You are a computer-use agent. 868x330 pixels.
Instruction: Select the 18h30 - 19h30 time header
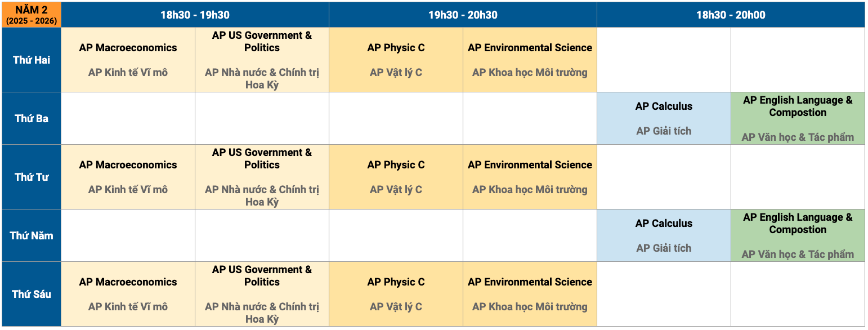coord(195,15)
